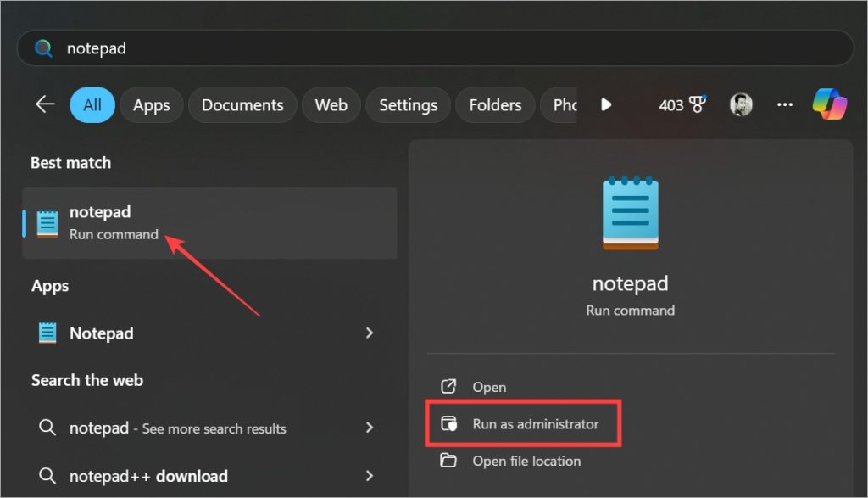Click the notepad icon in best match
868x498 pixels.
[x=47, y=223]
